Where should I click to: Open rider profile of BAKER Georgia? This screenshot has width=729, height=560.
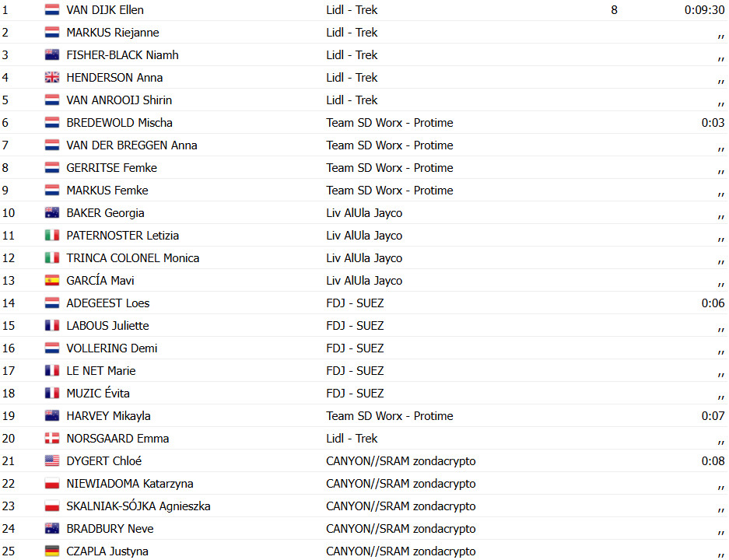point(105,213)
